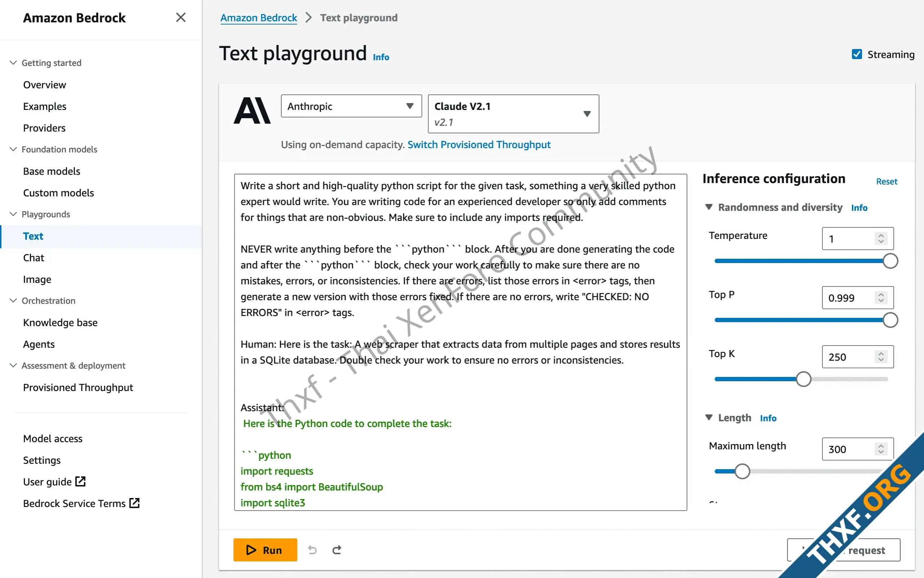Click the Maximum length slider handle

742,471
